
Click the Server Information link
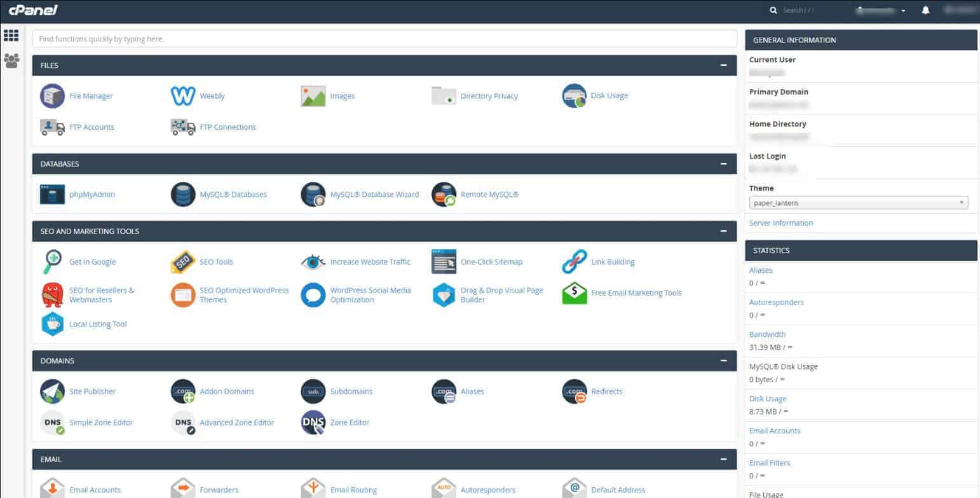pos(781,223)
